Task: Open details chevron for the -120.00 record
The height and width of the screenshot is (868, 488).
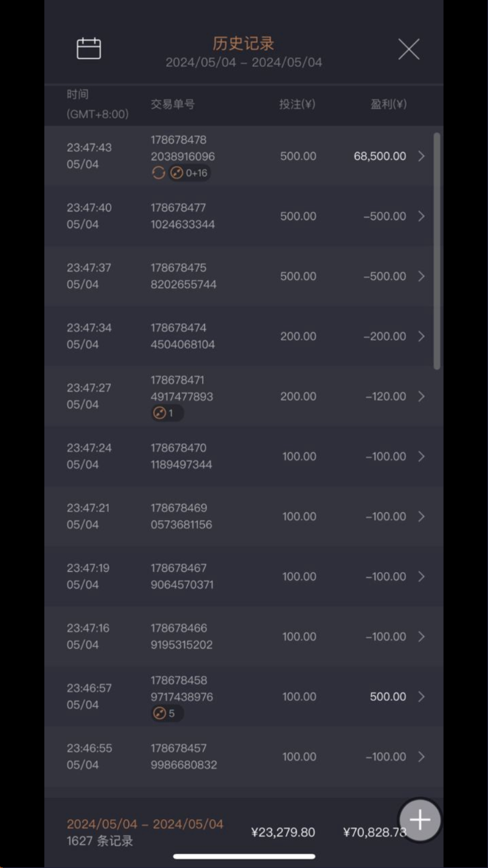Action: [422, 397]
